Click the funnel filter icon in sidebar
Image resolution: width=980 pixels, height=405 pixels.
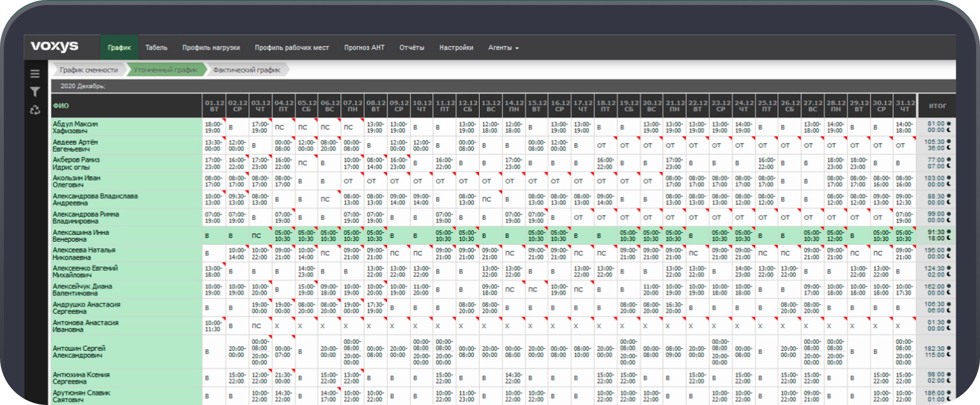pos(35,92)
